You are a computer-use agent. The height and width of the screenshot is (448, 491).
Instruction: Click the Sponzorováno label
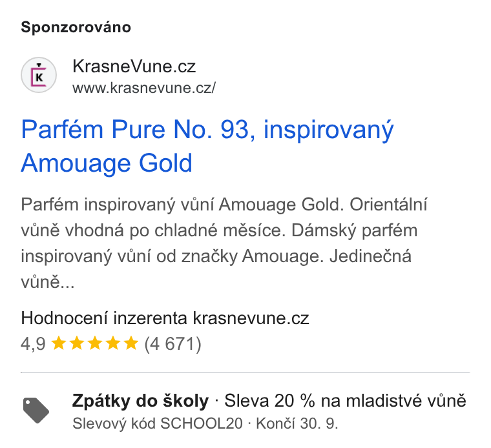(76, 27)
